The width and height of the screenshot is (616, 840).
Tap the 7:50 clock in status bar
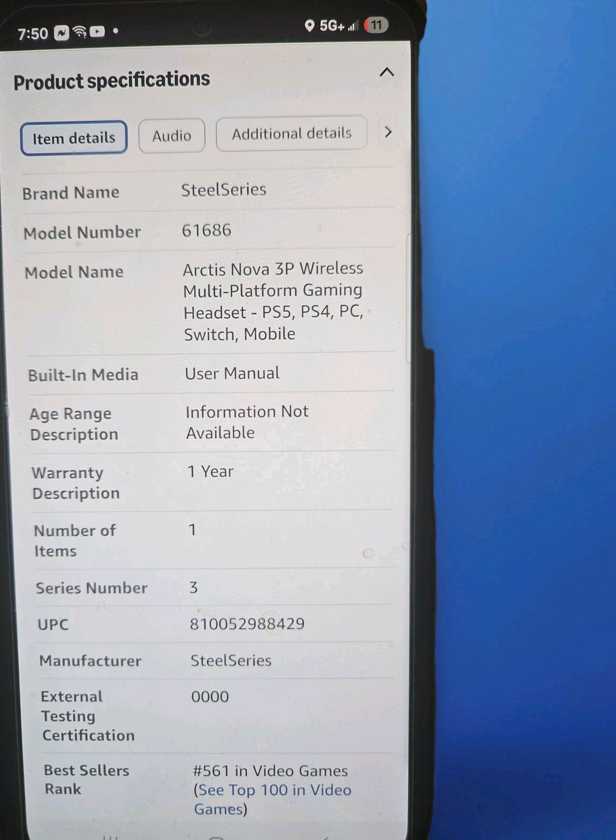point(33,34)
